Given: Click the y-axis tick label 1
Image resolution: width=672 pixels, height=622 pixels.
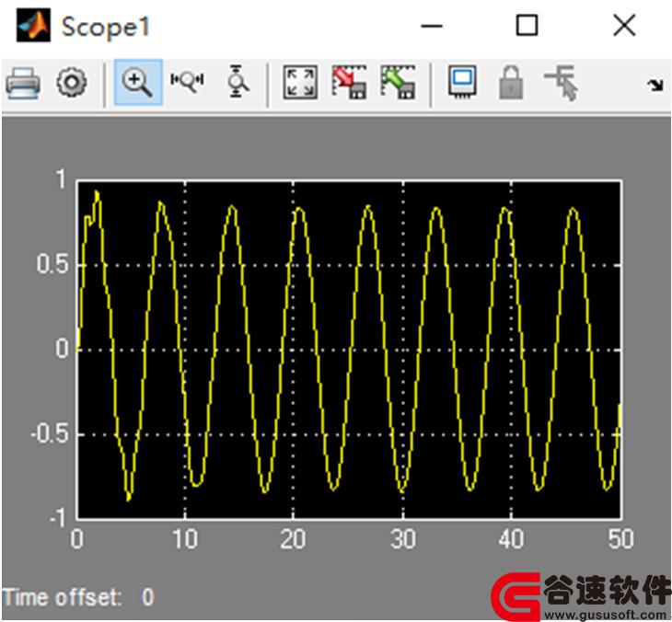Looking at the screenshot, I should pyautogui.click(x=62, y=179).
